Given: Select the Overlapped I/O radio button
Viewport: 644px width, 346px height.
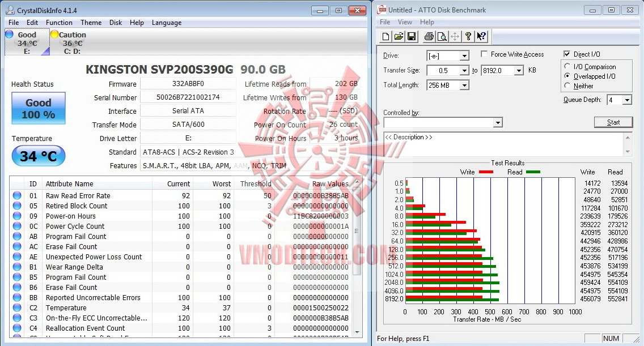Looking at the screenshot, I should [x=567, y=76].
